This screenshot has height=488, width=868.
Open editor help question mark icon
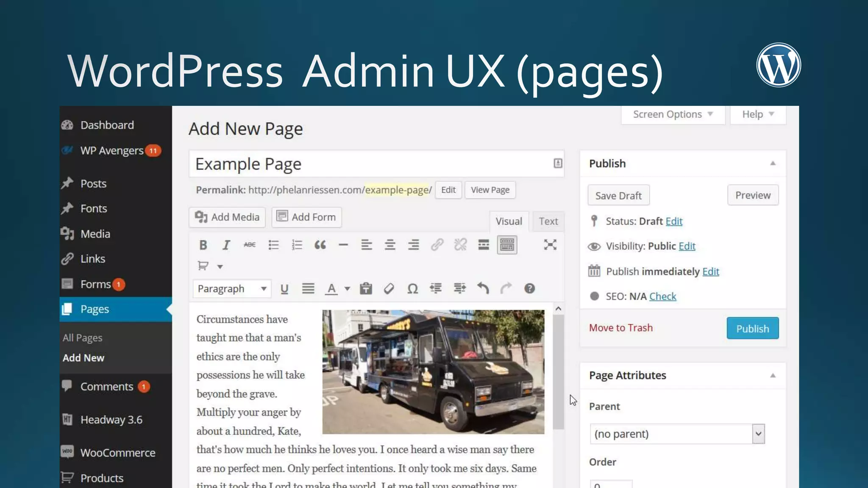click(529, 288)
